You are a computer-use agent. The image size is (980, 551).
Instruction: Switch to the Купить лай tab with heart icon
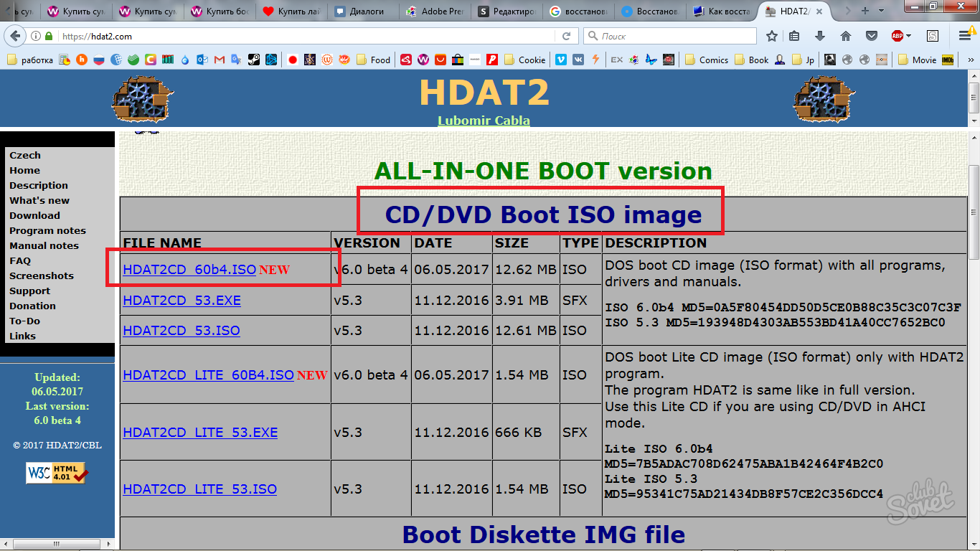click(x=291, y=11)
